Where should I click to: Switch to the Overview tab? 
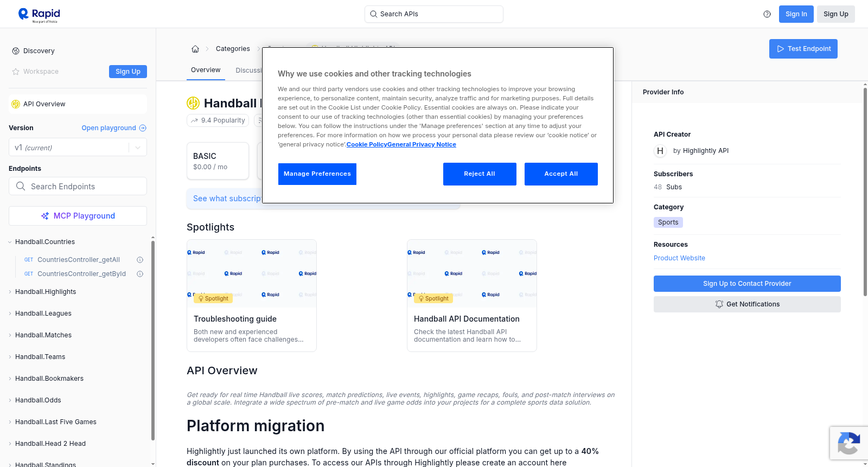[206, 70]
